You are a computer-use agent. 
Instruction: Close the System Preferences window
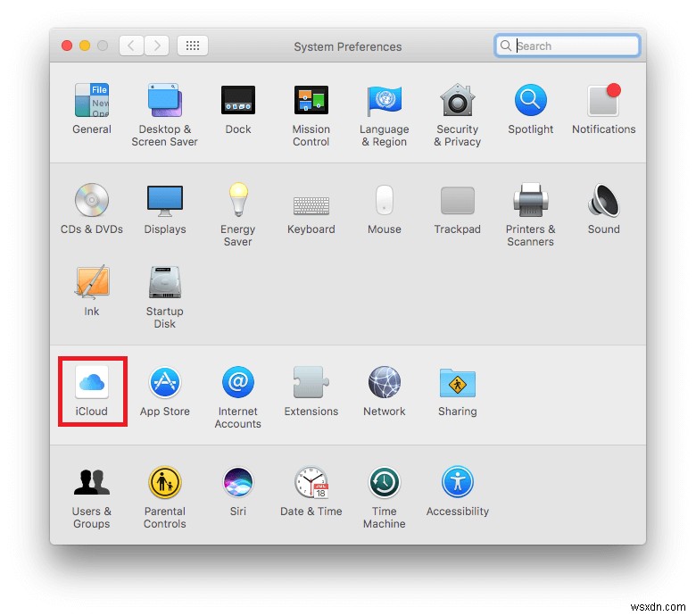click(67, 46)
